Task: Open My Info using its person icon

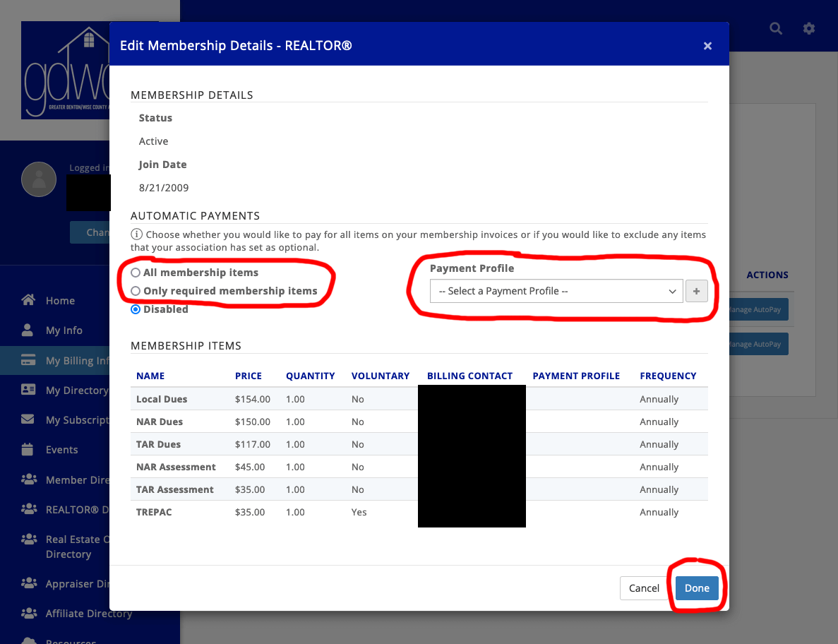Action: (29, 330)
